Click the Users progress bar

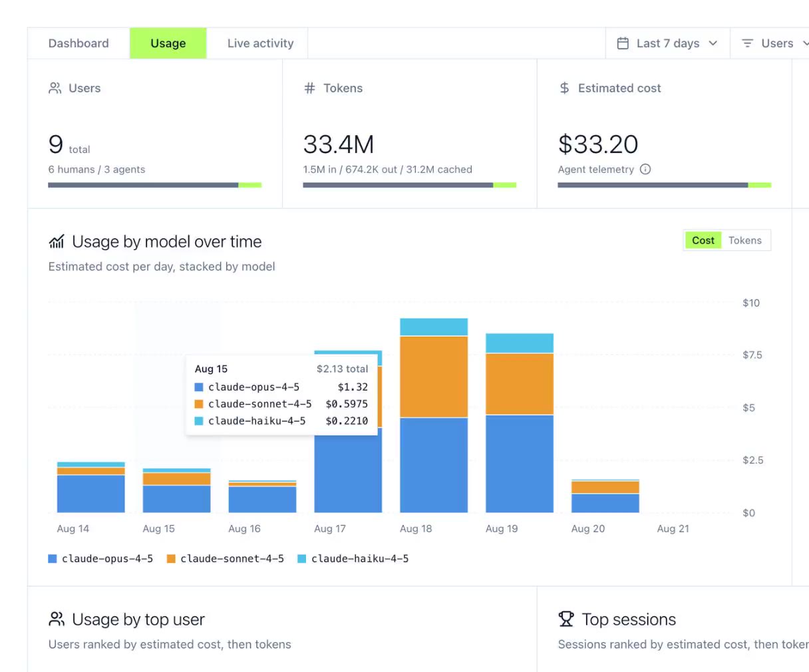[155, 185]
